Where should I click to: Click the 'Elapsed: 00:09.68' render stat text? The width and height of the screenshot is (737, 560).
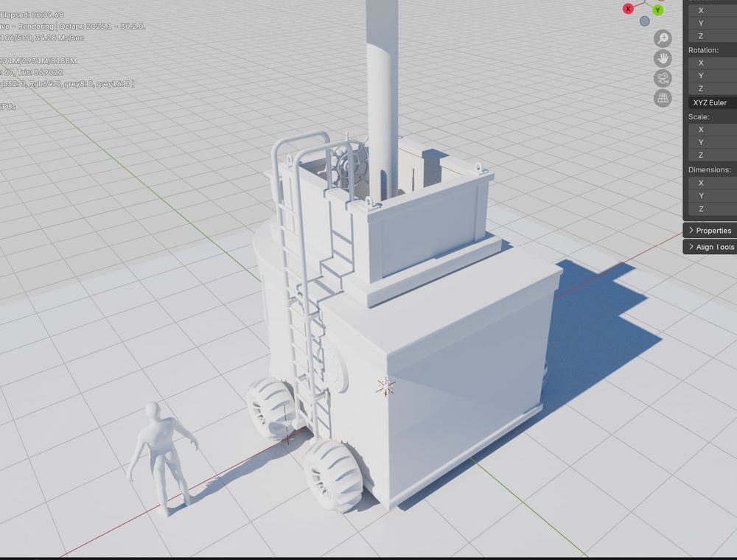click(x=32, y=15)
